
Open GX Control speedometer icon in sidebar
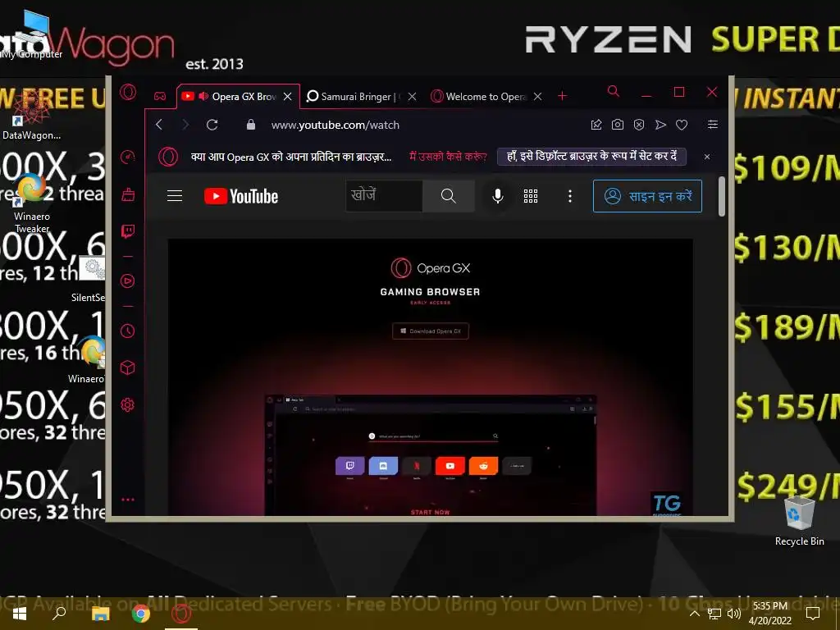tap(127, 157)
